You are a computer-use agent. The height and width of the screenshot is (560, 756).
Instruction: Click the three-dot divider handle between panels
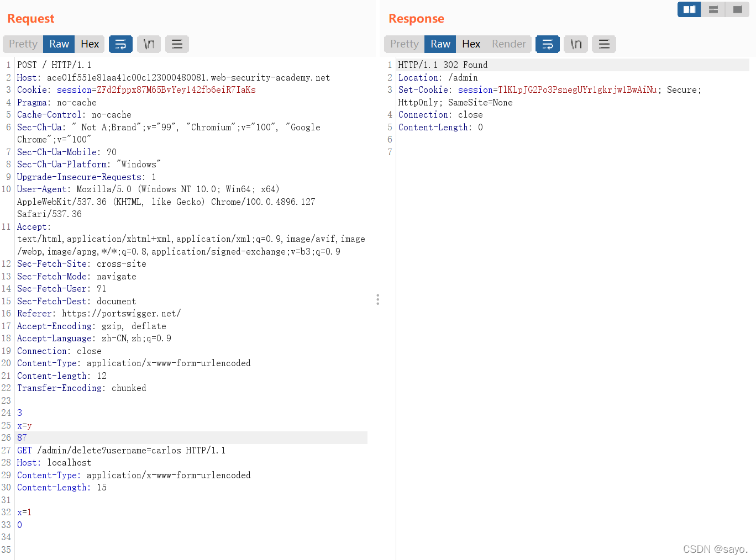(x=377, y=300)
